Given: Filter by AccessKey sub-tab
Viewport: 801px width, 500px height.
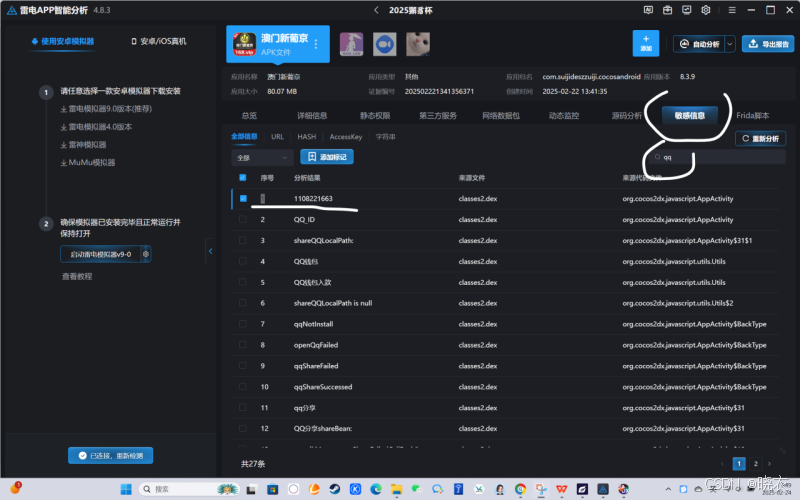Looking at the screenshot, I should click(346, 137).
